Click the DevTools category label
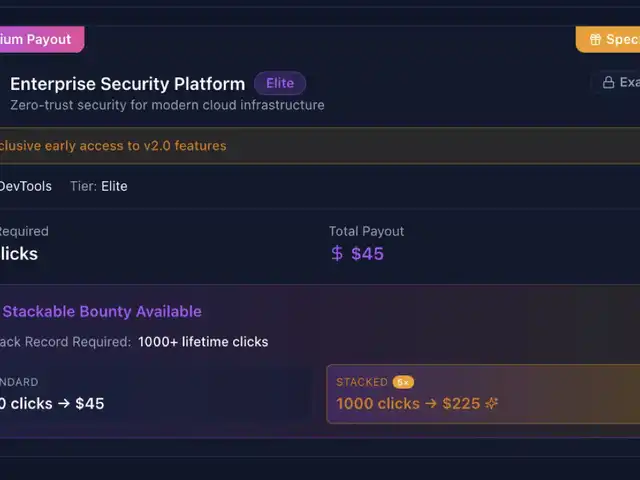 coord(25,186)
